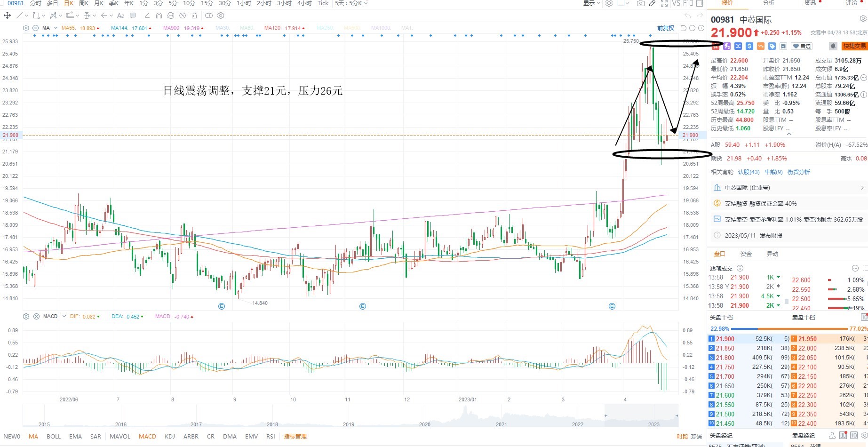This screenshot has width=868, height=447.
Task: Undo last drawing action
Action: click(x=687, y=16)
